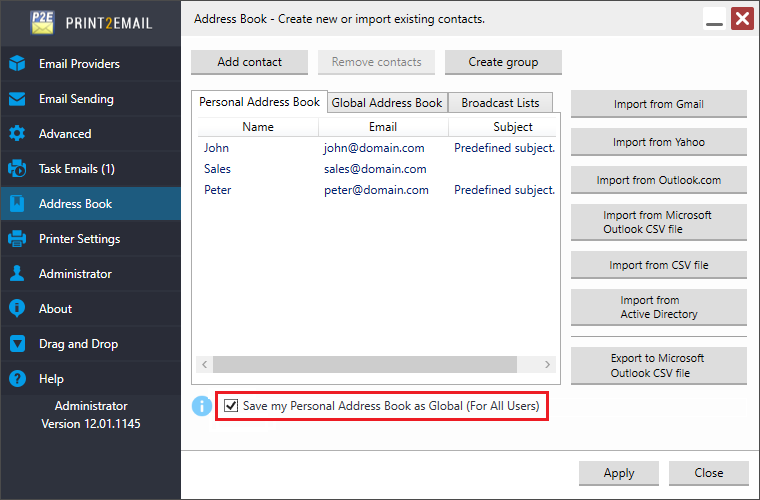Click the blue info icon beside the checkbox

(x=202, y=406)
